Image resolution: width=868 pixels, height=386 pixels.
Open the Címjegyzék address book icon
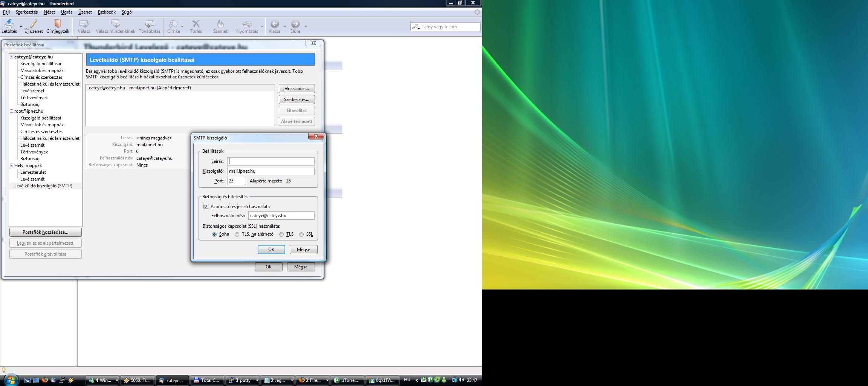point(58,24)
